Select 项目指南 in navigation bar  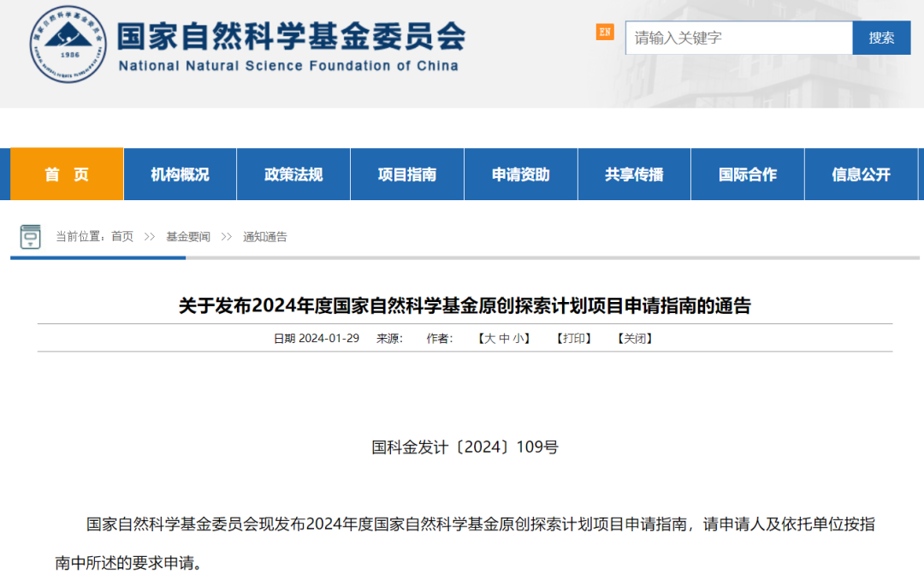[x=407, y=175]
